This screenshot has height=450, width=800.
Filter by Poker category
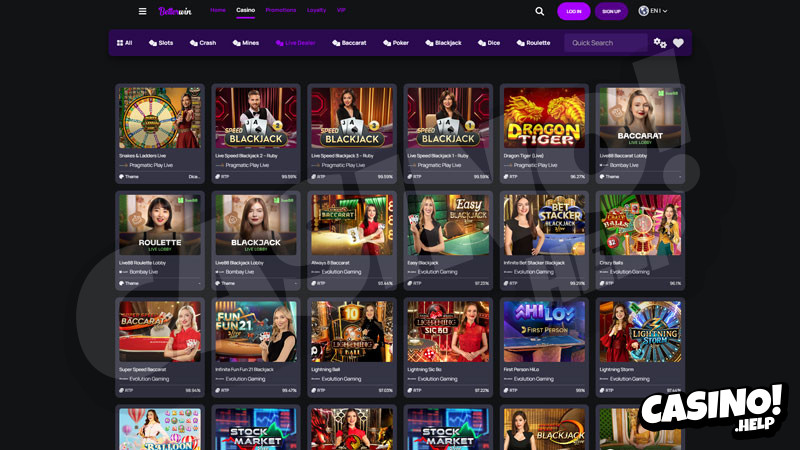(396, 43)
